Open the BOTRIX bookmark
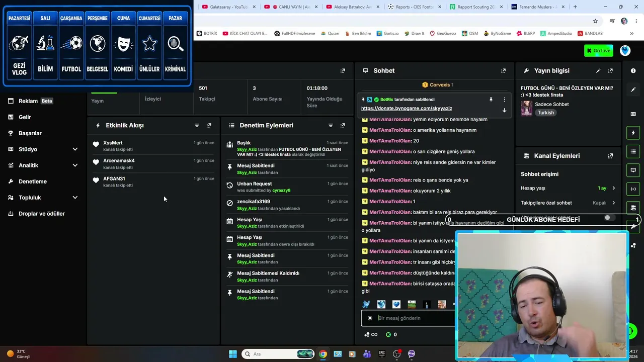The height and width of the screenshot is (362, 644). point(207,34)
